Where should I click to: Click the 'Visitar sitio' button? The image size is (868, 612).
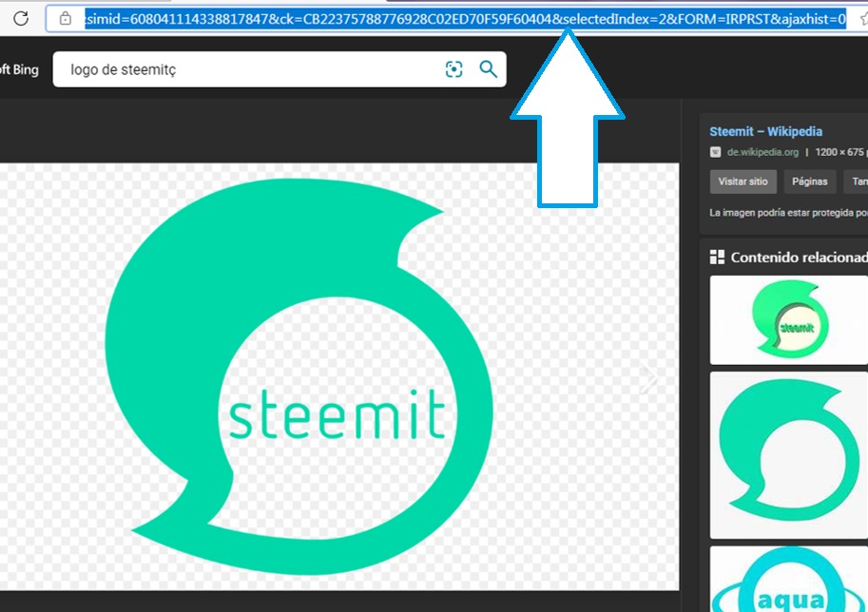(x=743, y=182)
